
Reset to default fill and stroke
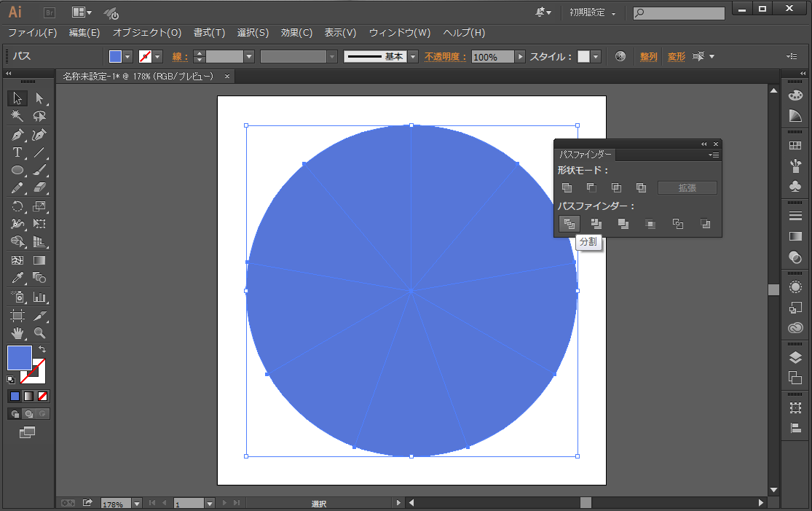click(12, 380)
